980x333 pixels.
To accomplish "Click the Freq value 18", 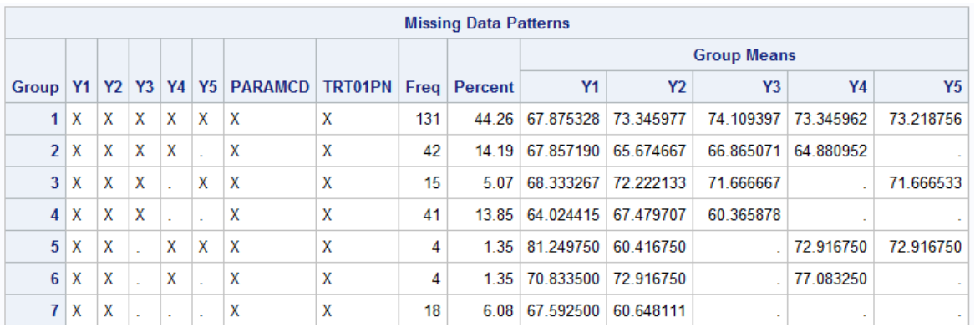I will point(433,310).
